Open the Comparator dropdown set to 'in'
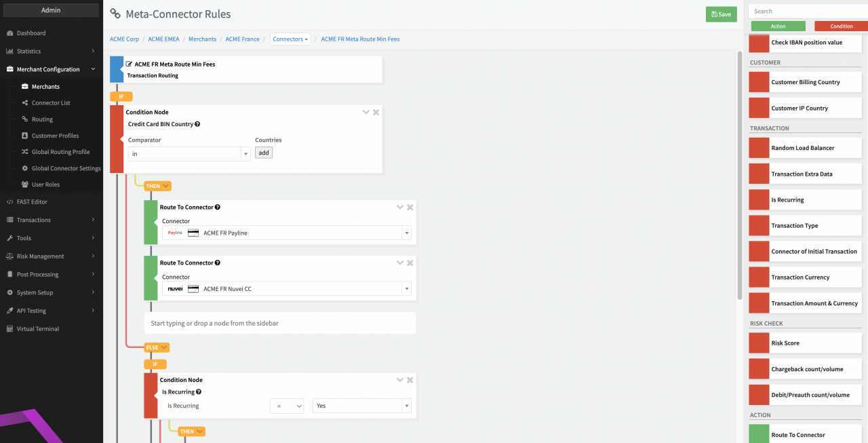The height and width of the screenshot is (443, 868). 189,154
